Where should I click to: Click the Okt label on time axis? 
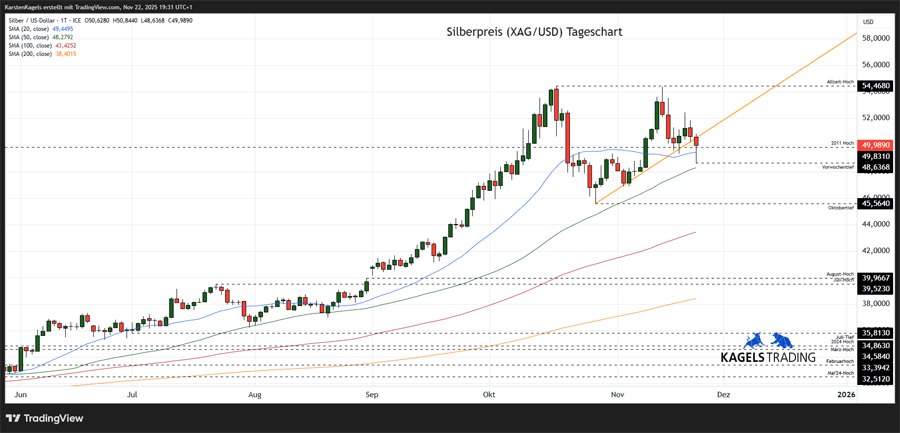489,396
